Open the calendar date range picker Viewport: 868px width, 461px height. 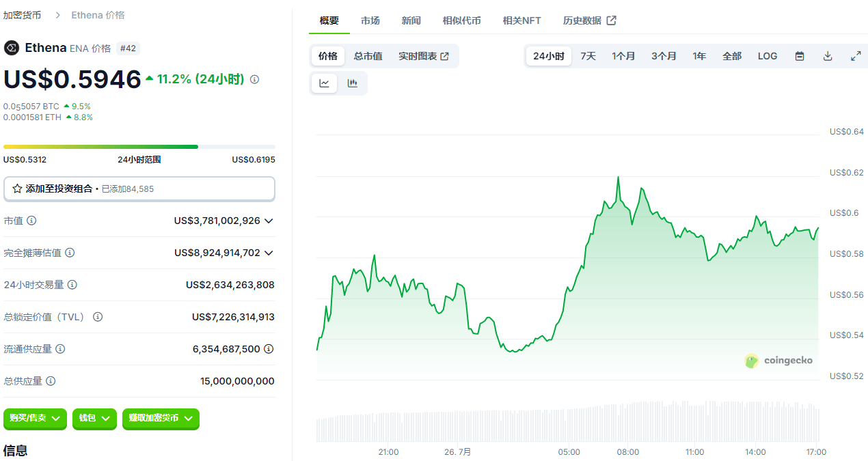click(800, 56)
